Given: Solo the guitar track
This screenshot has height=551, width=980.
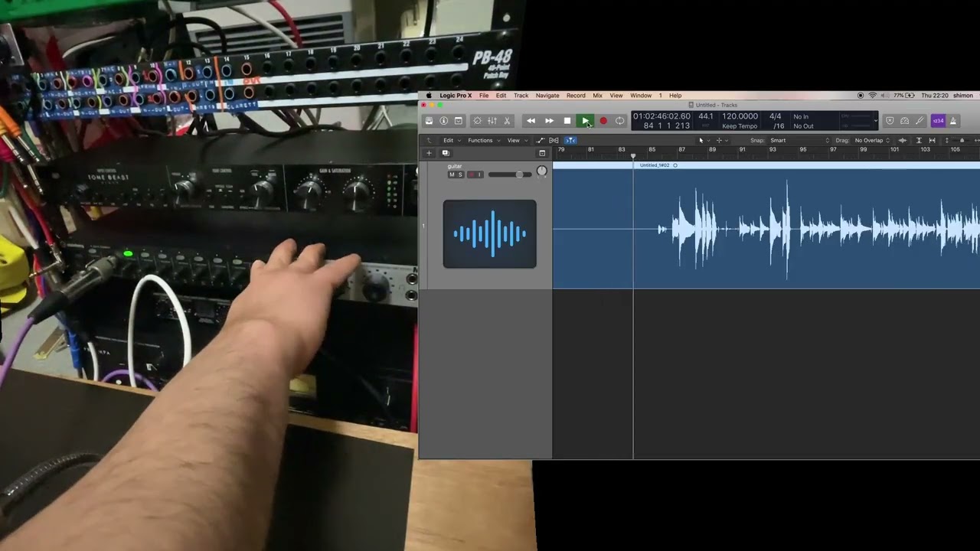Looking at the screenshot, I should (x=460, y=174).
